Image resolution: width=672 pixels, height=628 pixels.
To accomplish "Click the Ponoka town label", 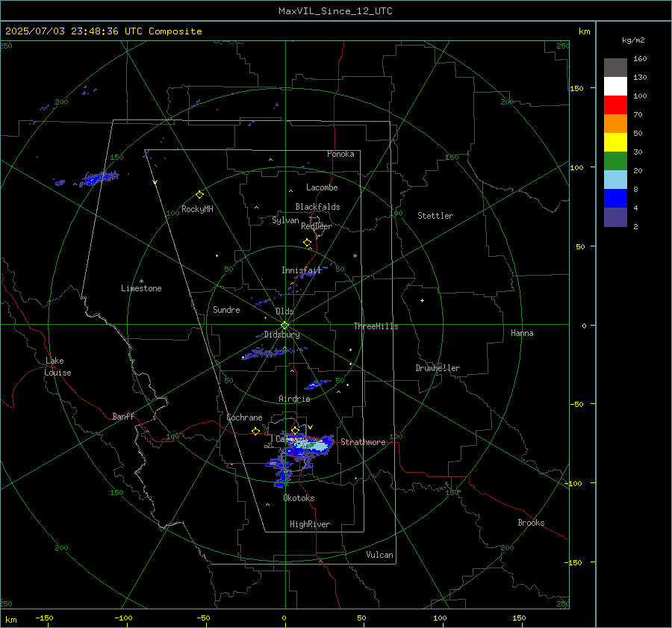I will click(340, 154).
